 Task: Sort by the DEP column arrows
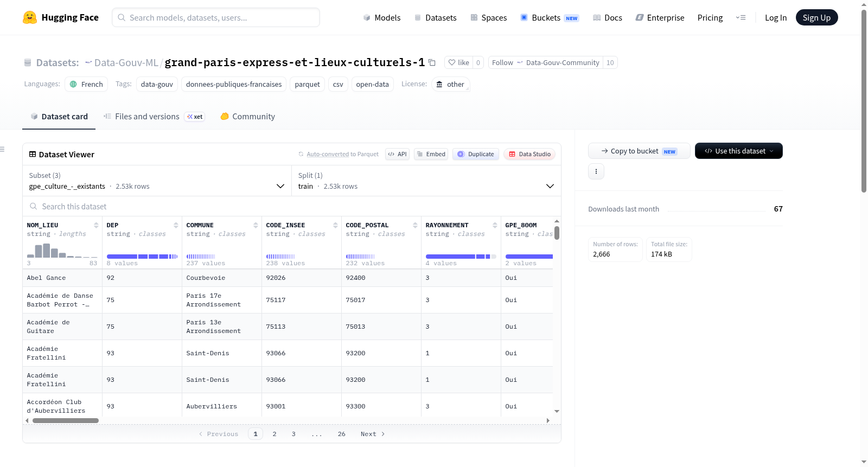point(176,225)
